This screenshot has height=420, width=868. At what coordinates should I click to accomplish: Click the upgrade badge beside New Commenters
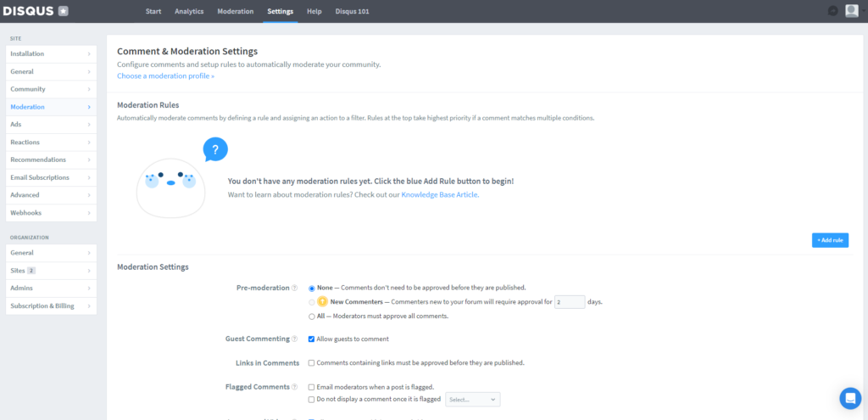322,301
